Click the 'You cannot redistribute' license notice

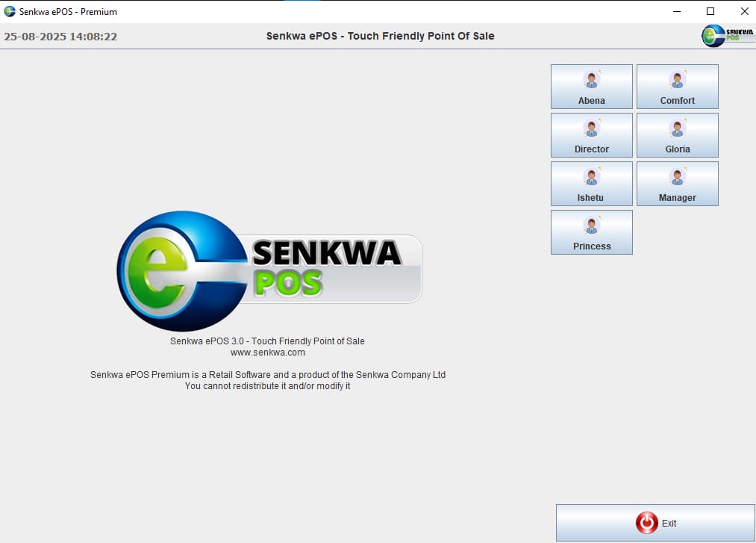tap(267, 386)
